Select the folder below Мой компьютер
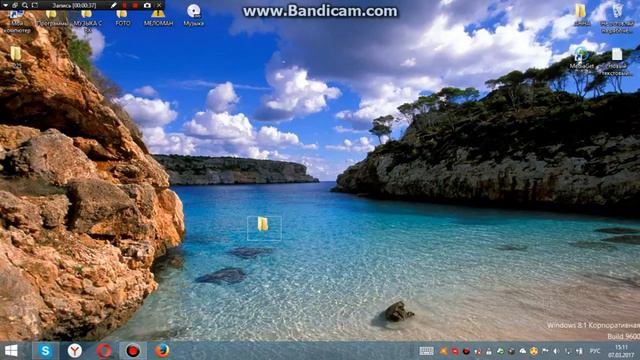Image resolution: width=640 pixels, height=360 pixels. coord(16,56)
